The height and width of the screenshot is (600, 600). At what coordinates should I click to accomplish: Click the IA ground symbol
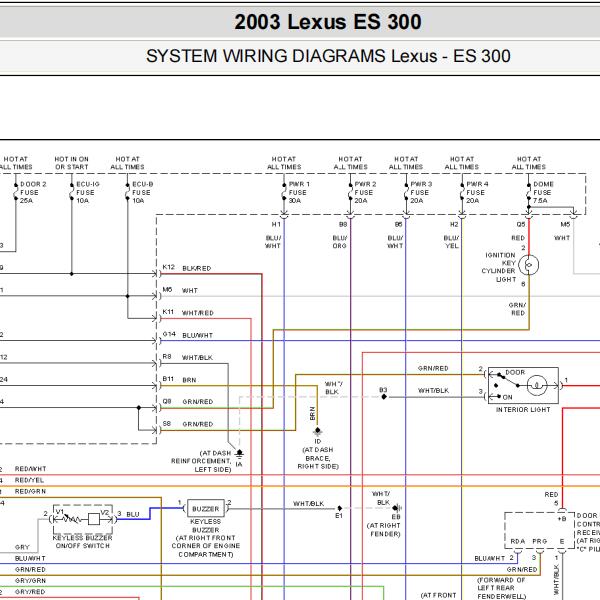[239, 454]
